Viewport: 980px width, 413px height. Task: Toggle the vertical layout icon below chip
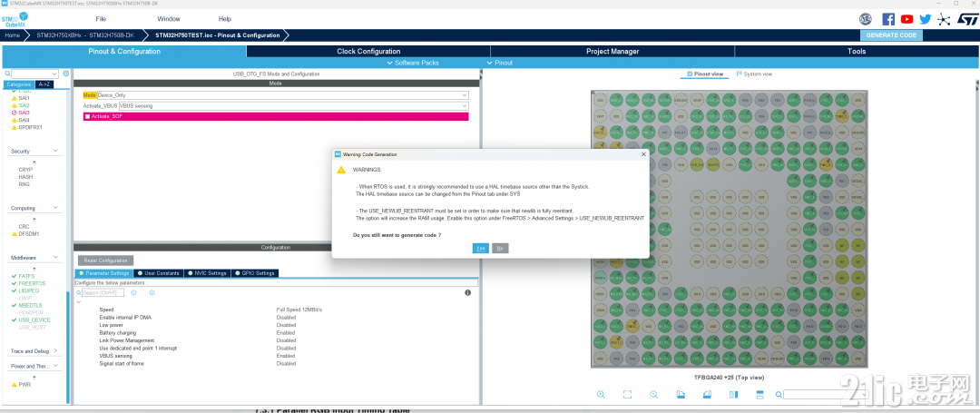[x=760, y=394]
